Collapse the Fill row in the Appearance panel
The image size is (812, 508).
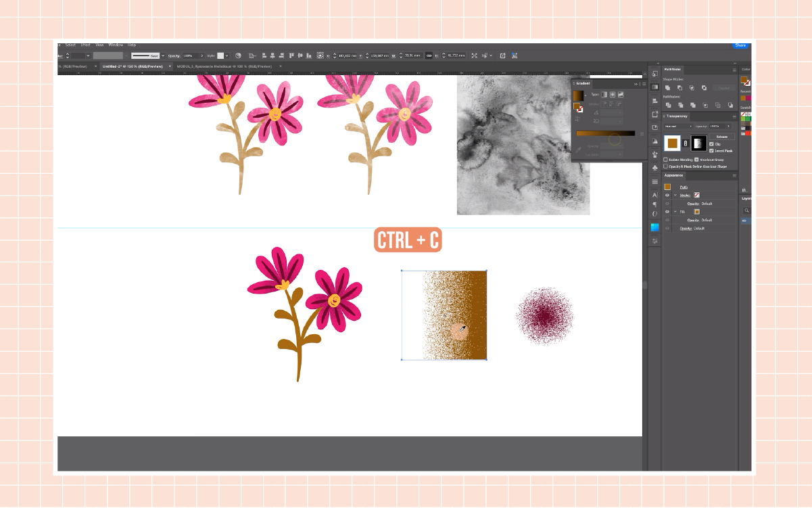(x=675, y=212)
